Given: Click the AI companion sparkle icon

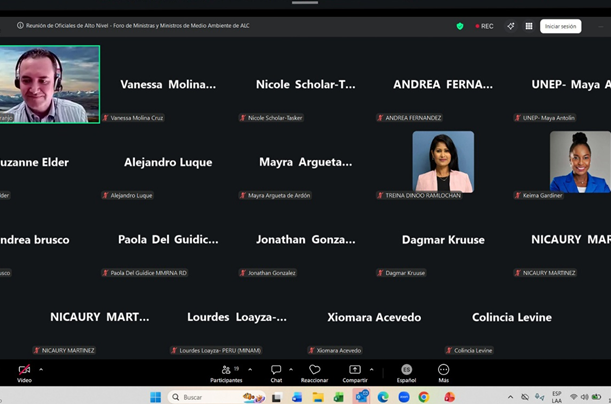Looking at the screenshot, I should click(x=510, y=26).
